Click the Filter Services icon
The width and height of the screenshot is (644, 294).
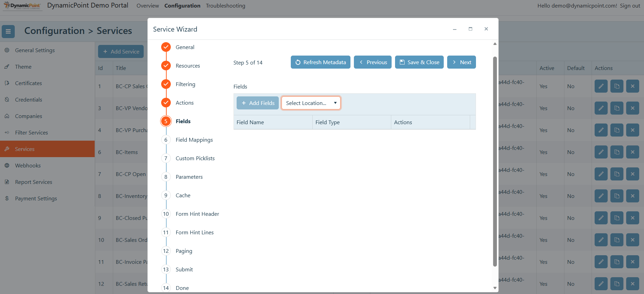coord(7,132)
